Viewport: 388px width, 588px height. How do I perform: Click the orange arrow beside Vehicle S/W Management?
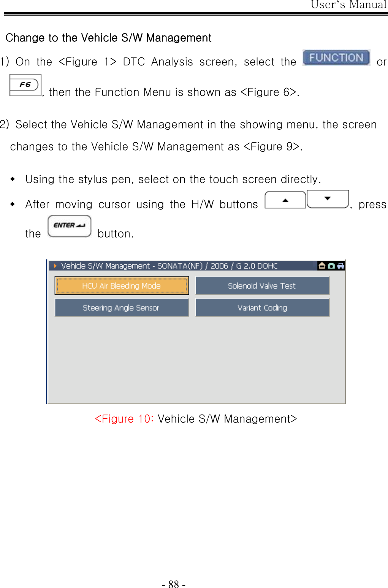55,266
